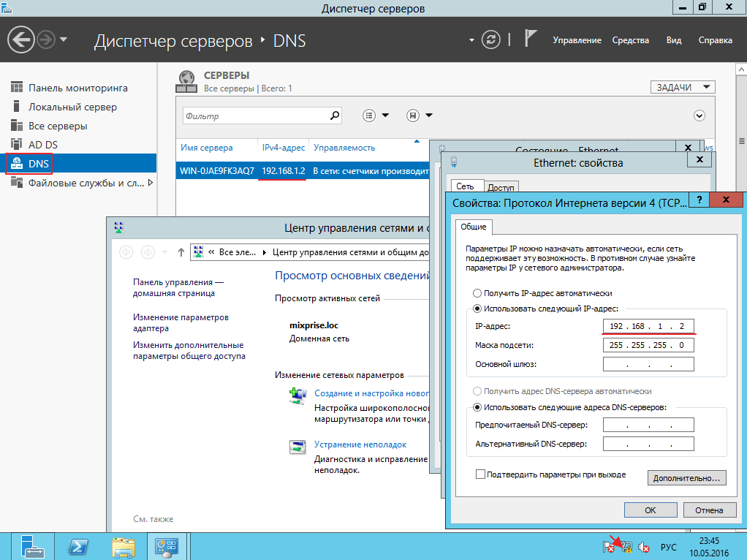Click the Основной шлюз input field

pos(648,364)
